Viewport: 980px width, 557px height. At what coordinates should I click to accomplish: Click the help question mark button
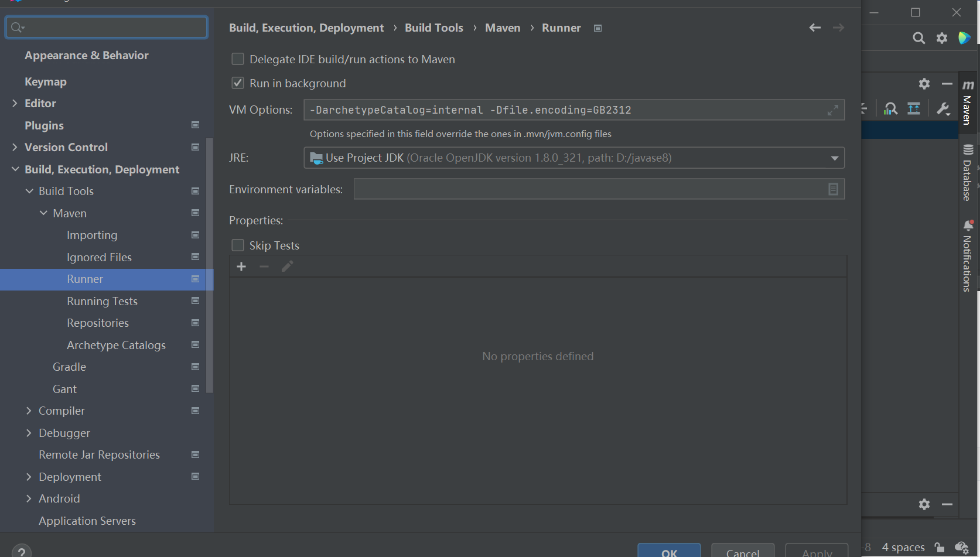coord(22,552)
